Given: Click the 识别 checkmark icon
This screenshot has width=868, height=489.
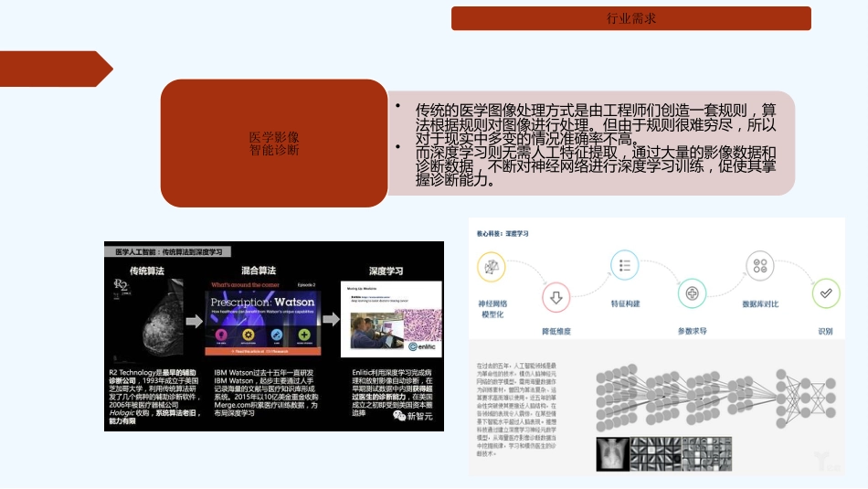Looking at the screenshot, I should tap(826, 293).
